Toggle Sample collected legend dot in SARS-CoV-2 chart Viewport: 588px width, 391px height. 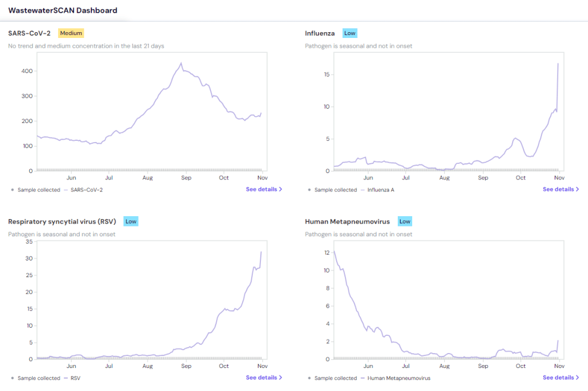point(13,190)
